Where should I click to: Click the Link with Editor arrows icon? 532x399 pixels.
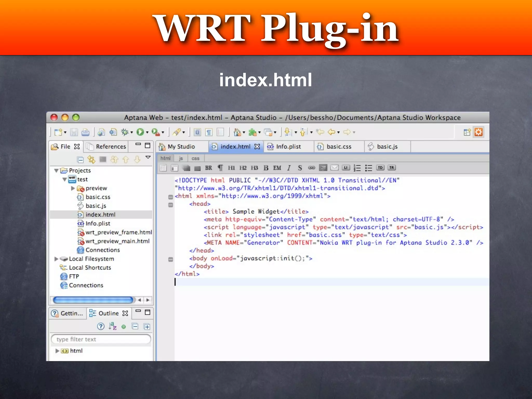pos(91,159)
